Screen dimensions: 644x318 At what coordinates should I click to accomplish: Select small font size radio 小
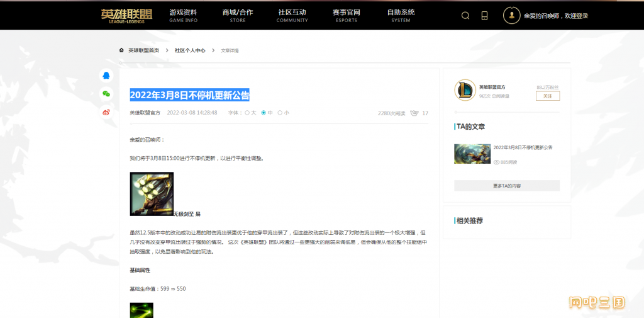pos(280,113)
